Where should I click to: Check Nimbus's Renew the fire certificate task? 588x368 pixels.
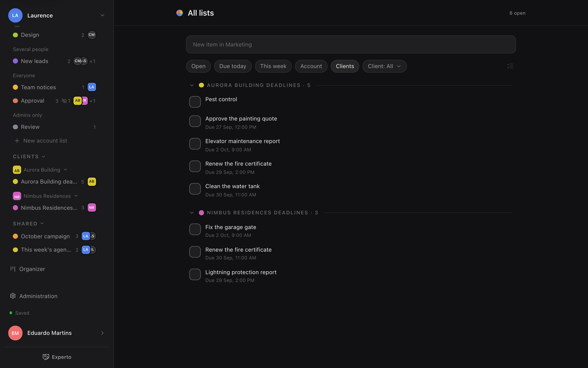click(x=195, y=252)
